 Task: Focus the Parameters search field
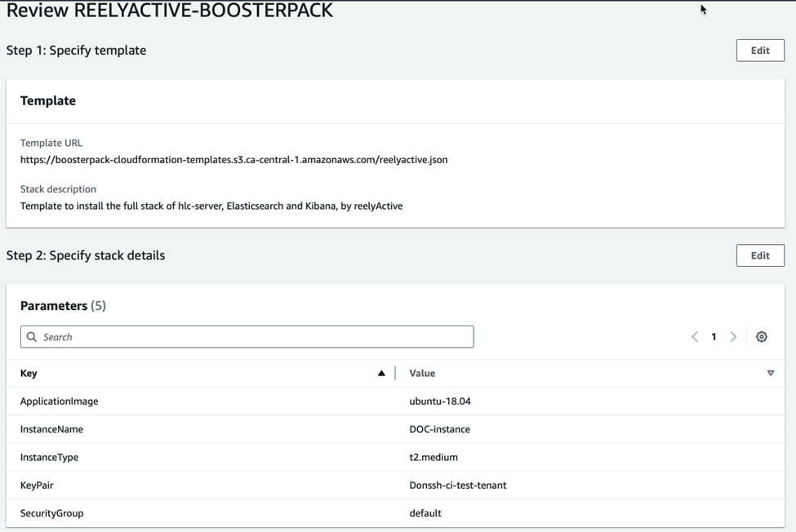253,337
